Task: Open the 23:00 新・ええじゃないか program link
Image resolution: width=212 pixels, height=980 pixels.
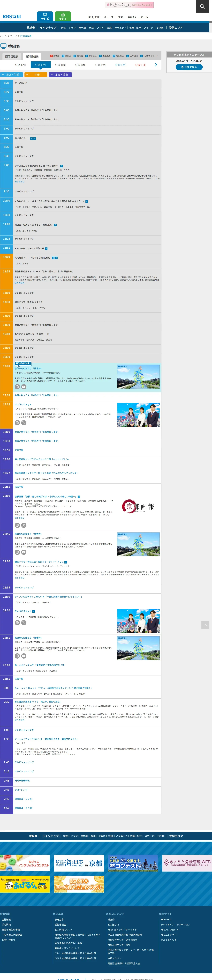Action: point(40,665)
